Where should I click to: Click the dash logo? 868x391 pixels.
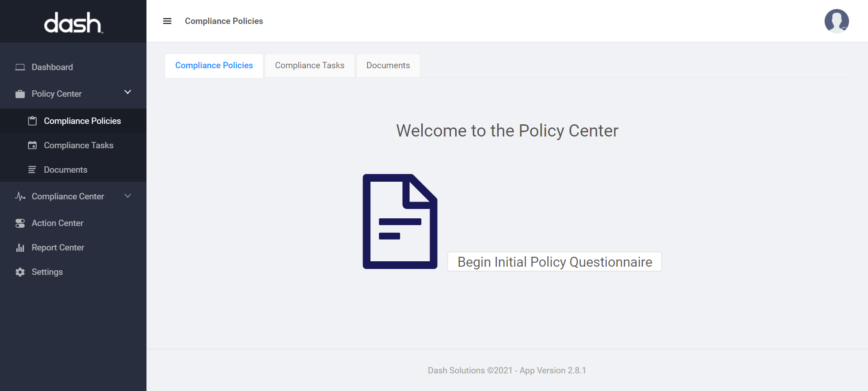[x=73, y=23]
